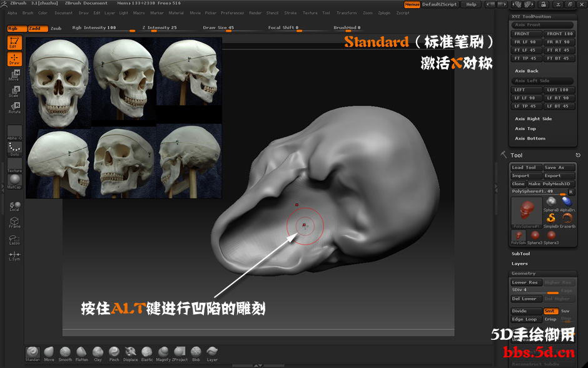Viewport: 588px width, 368px height.
Task: Toggle the Frame polyframe display
Action: [x=14, y=223]
